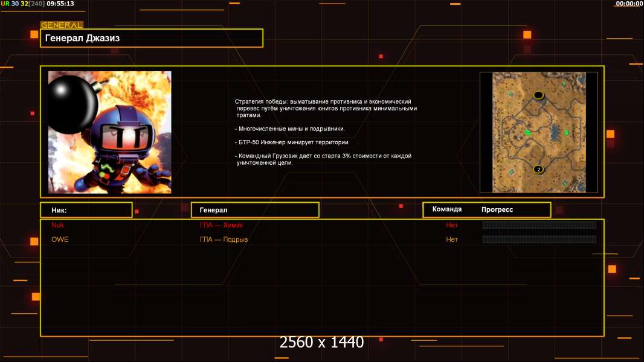
Task: Click the Генерал Джазиз title box
Action: [152, 38]
